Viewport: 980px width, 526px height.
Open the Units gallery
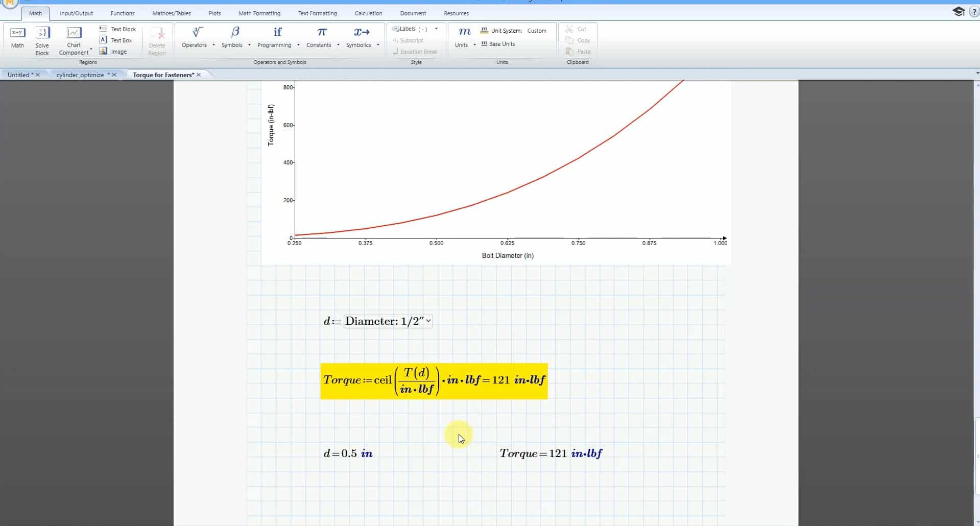click(x=462, y=38)
